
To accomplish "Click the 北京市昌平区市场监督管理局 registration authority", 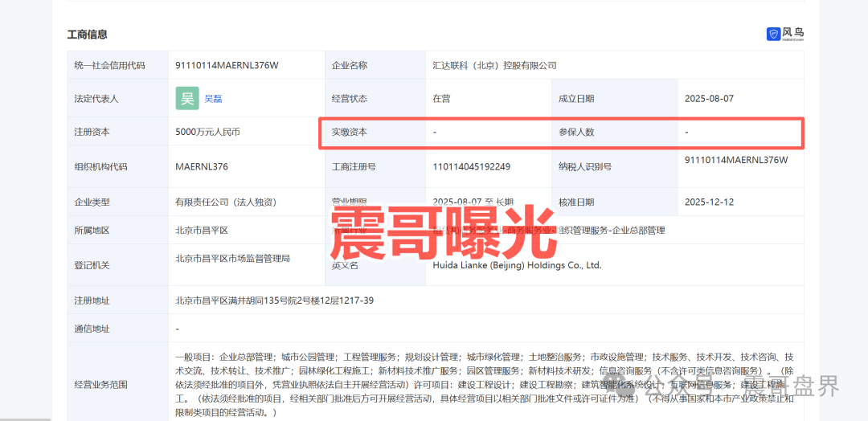I will click(x=233, y=259).
